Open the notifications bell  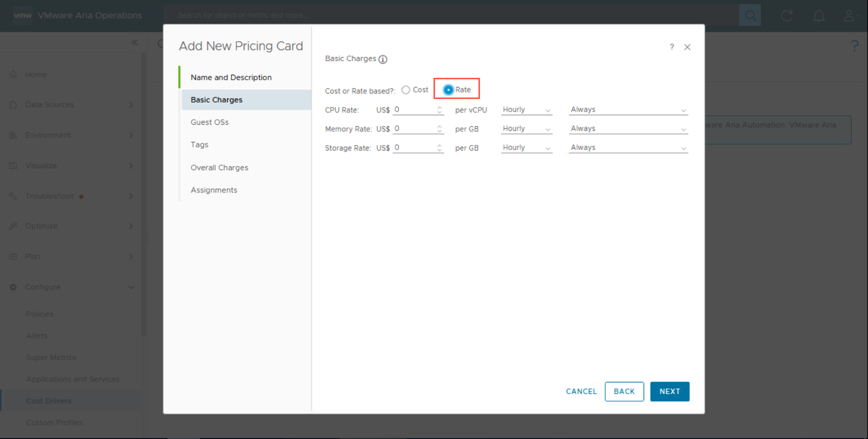click(818, 16)
